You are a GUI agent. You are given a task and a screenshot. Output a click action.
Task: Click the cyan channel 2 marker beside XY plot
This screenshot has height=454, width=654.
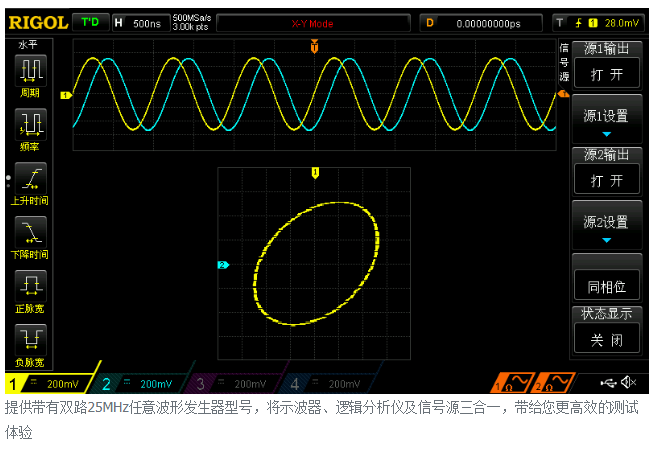pyautogui.click(x=223, y=265)
